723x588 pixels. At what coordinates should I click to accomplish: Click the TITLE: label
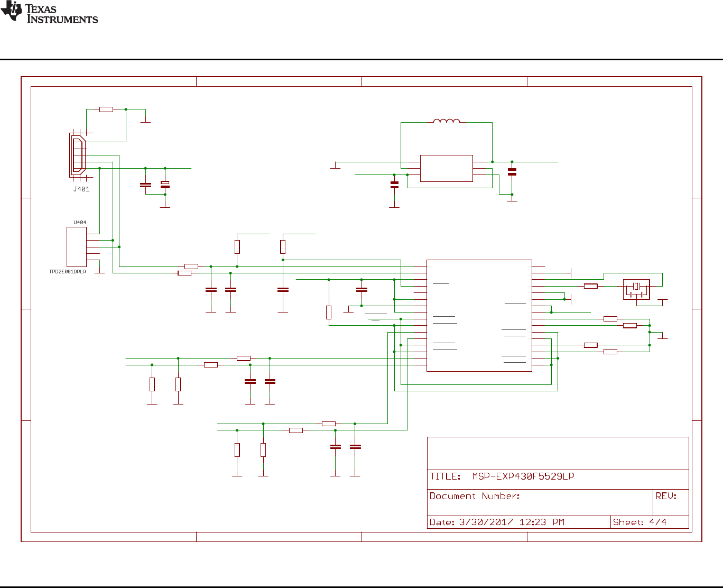[x=445, y=476]
